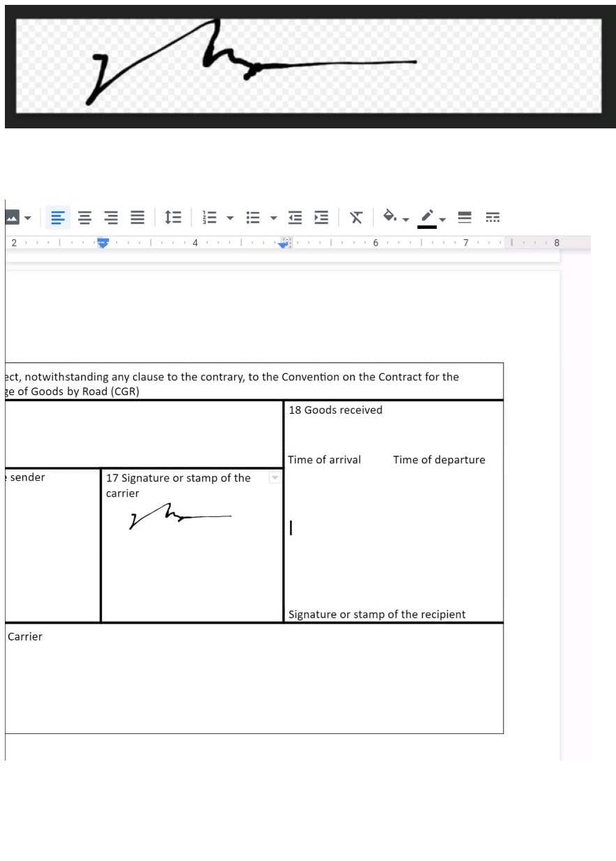This screenshot has height=861, width=616.
Task: Open line and paragraph spacing options
Action: tap(173, 218)
